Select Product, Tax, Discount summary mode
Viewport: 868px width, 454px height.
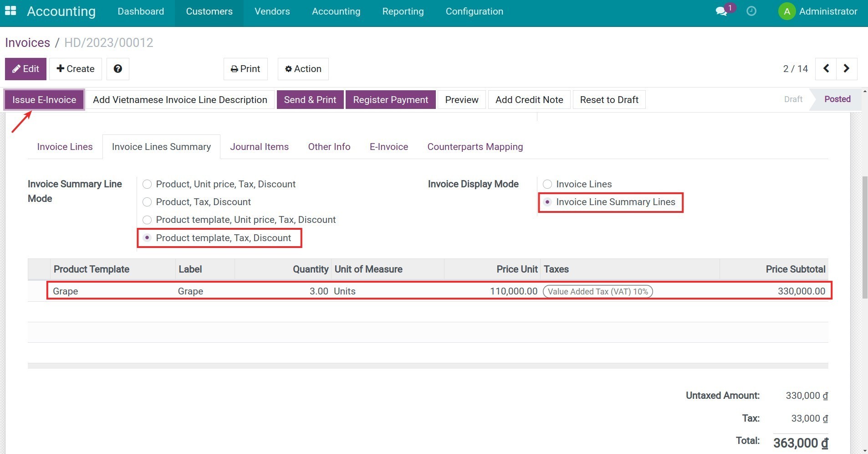pyautogui.click(x=147, y=202)
